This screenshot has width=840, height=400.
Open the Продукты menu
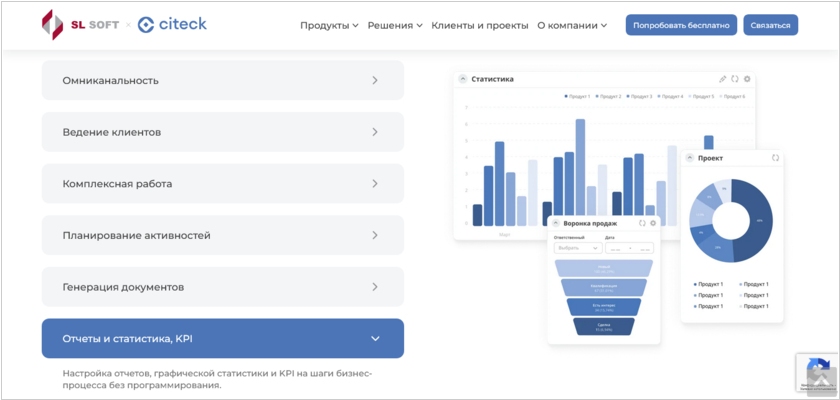(x=329, y=25)
